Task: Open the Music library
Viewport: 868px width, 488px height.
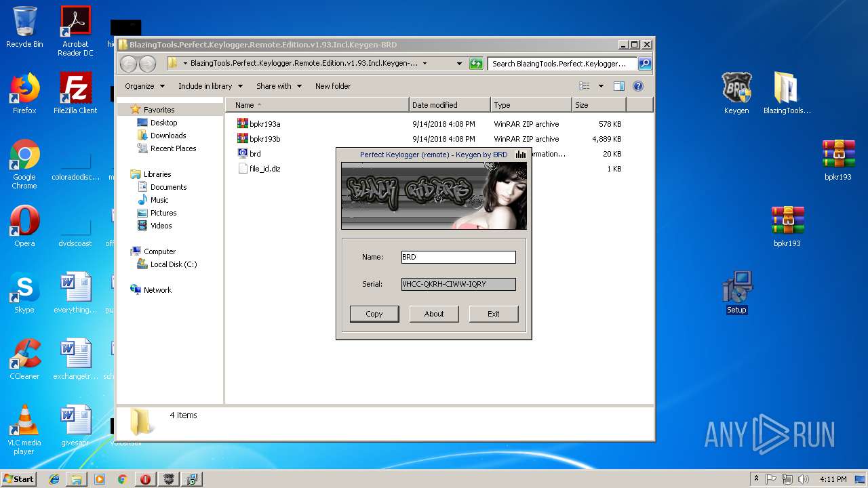Action: 159,200
